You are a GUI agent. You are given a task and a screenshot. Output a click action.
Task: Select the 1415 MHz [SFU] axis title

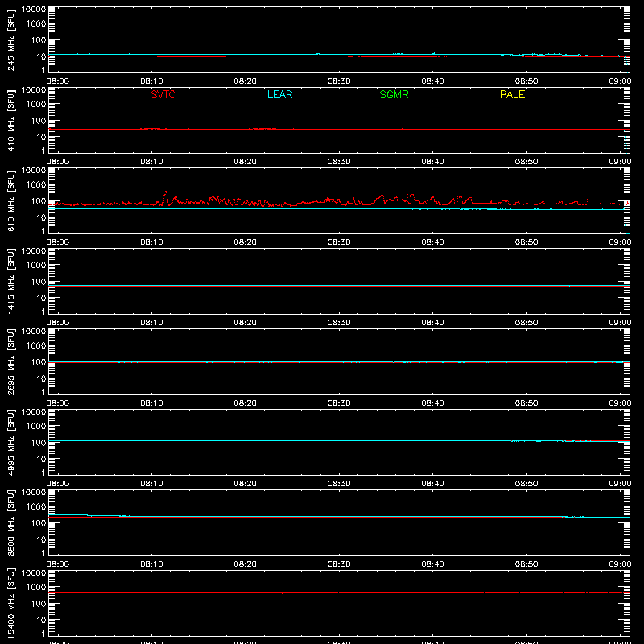point(11,281)
